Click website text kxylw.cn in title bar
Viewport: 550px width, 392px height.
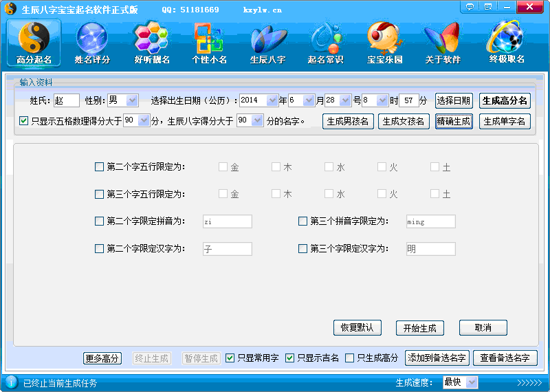[263, 10]
